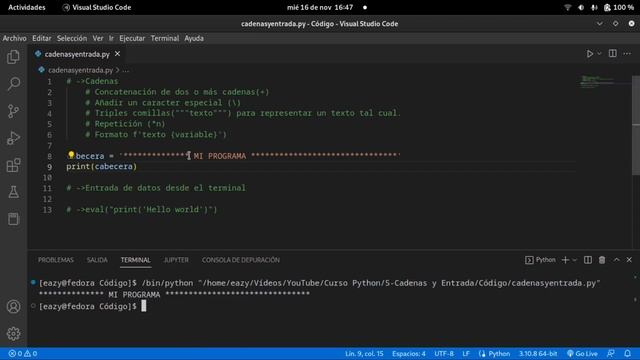Viewport: 640px width, 360px height.
Task: Create a new terminal with plus icon
Action: click(565, 260)
